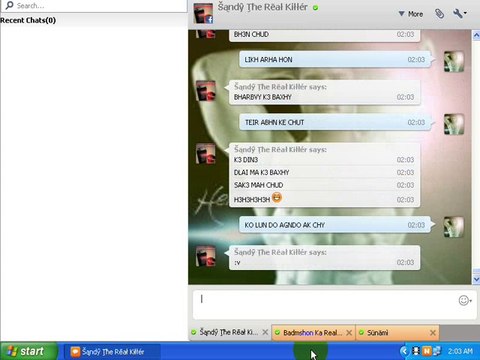This screenshot has height=360, width=480.
Task: Click the green online status dot in header
Action: coord(315,8)
